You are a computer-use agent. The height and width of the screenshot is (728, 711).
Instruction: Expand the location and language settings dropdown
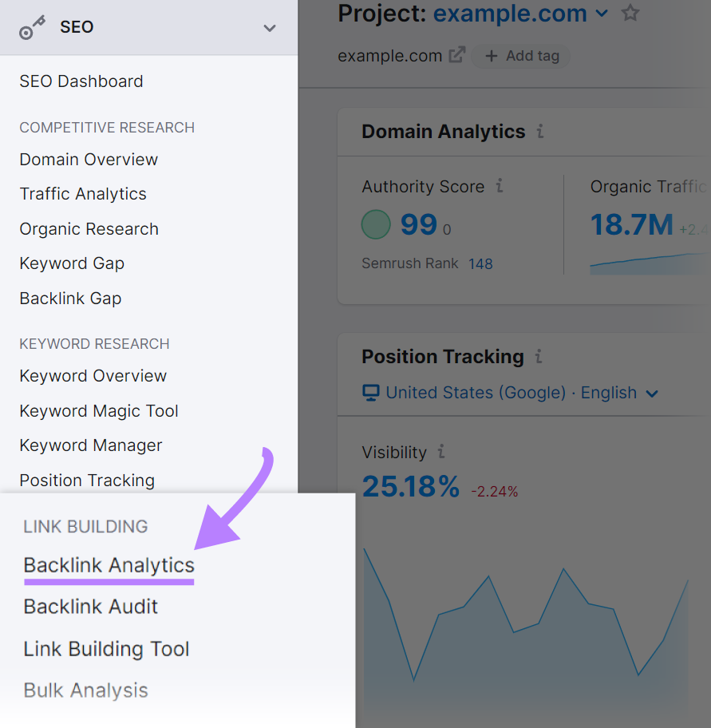tap(652, 393)
